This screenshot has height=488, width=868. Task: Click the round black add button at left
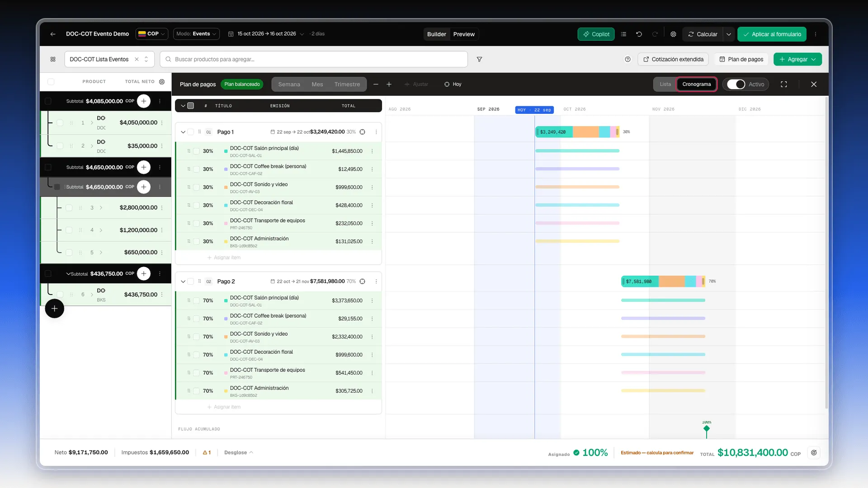pyautogui.click(x=55, y=309)
